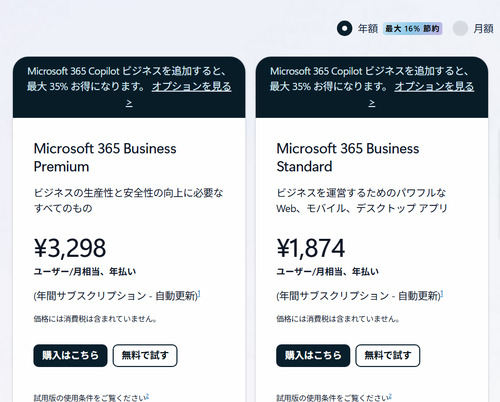Open footnote 2 under the Standard trial terms
Image resolution: width=500 pixels, height=402 pixels.
(x=390, y=396)
